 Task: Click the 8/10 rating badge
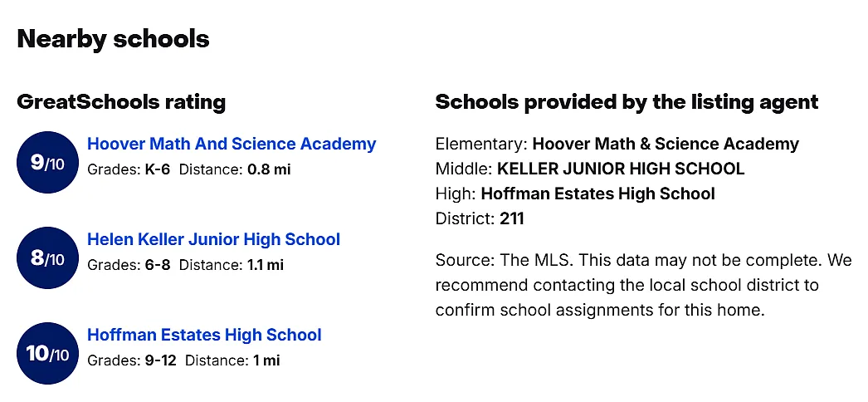[47, 258]
